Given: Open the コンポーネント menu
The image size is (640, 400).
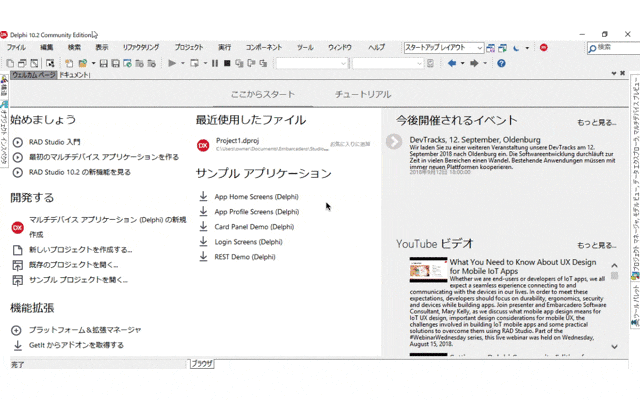Looking at the screenshot, I should point(264,47).
